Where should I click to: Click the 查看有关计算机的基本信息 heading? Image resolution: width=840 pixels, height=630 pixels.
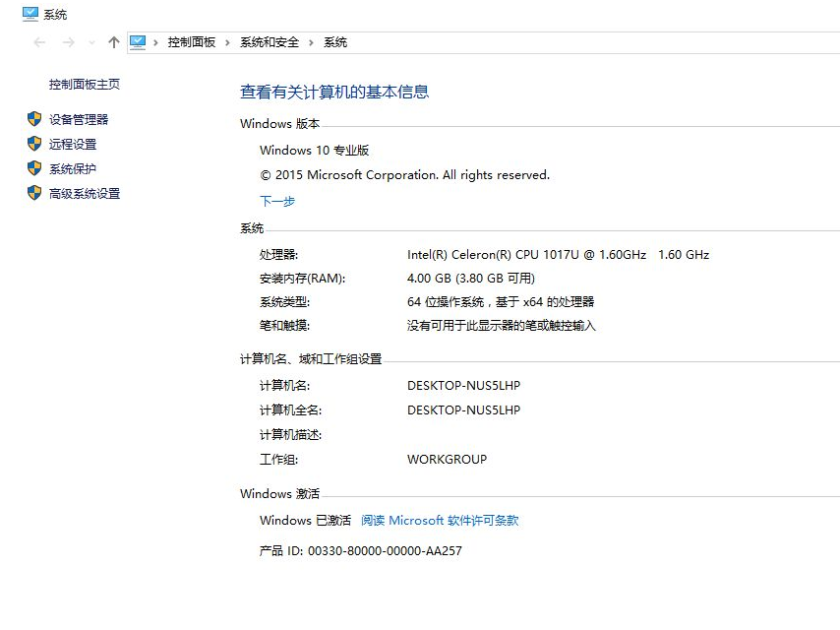pos(334,91)
